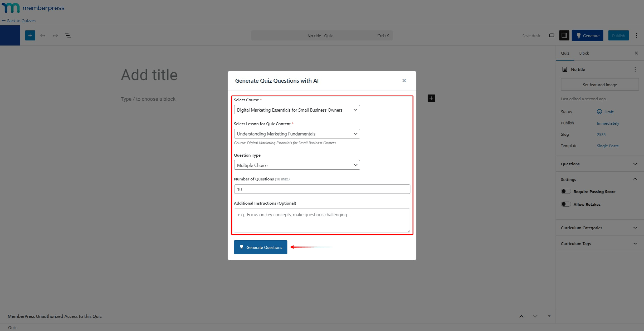Enable Allow Retakes
This screenshot has width=644, height=331.
[566, 204]
